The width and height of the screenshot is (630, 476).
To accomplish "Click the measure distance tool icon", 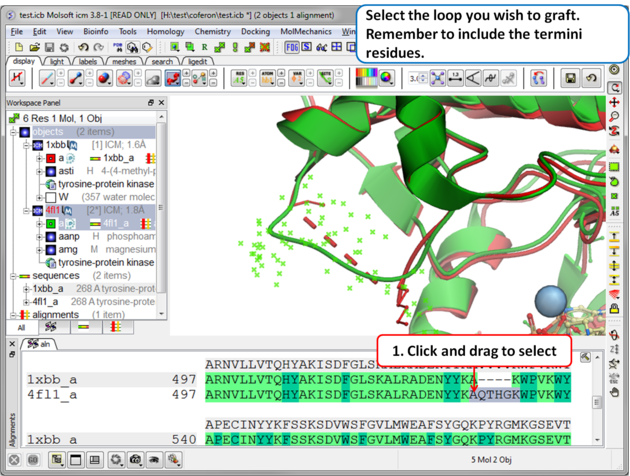I will point(456,78).
